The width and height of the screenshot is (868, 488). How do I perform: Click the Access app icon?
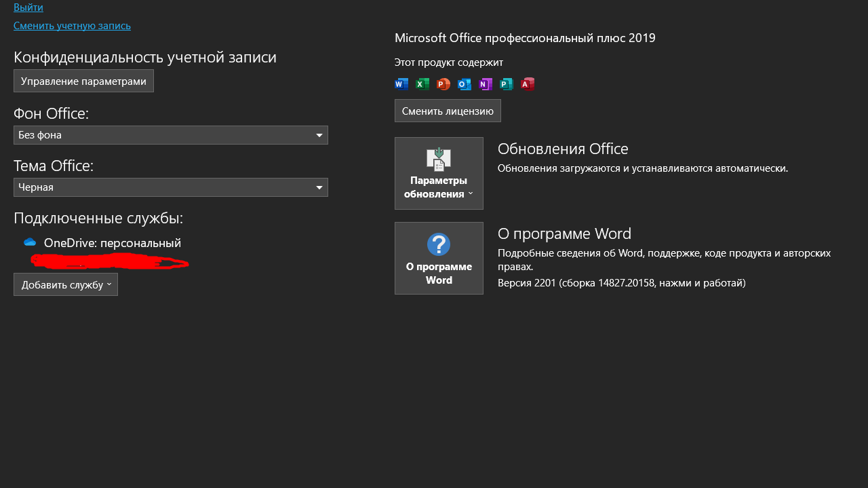tap(528, 84)
